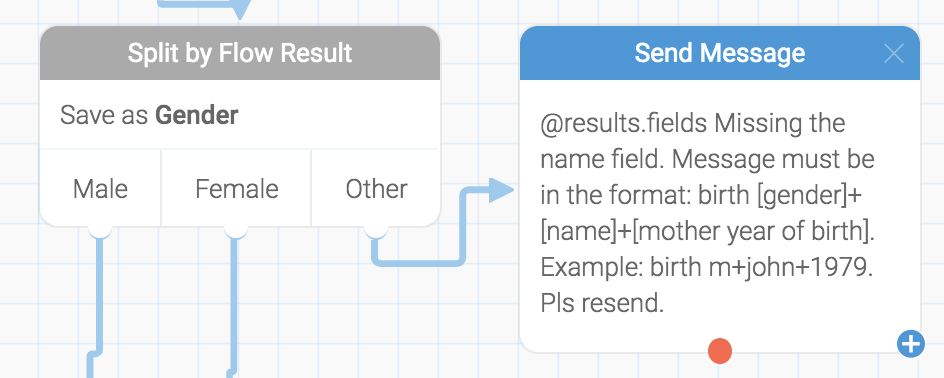Select arrowhead pointing into Send Message

coord(501,191)
